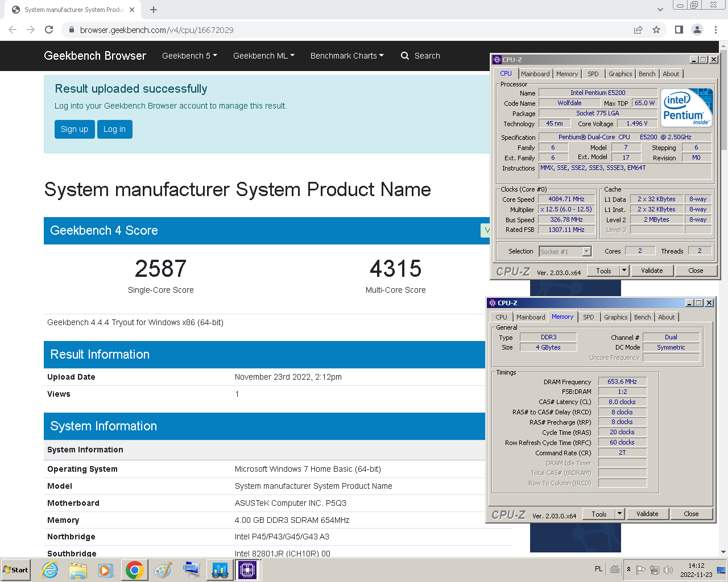Click the site lock icon in address bar

click(71, 30)
